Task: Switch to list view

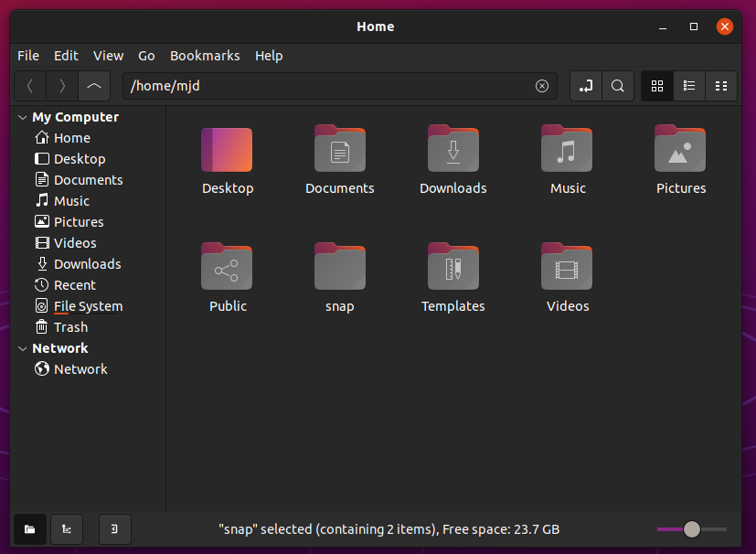Action: click(689, 86)
